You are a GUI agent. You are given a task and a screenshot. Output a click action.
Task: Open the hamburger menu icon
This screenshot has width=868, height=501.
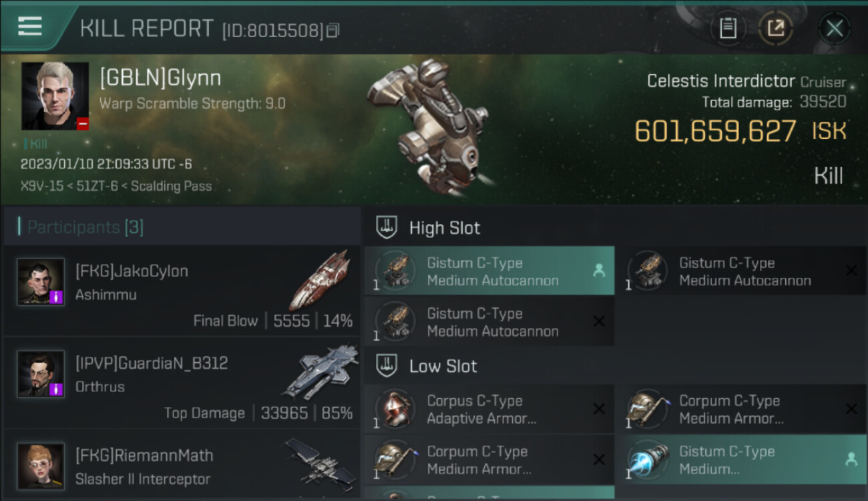(x=30, y=26)
